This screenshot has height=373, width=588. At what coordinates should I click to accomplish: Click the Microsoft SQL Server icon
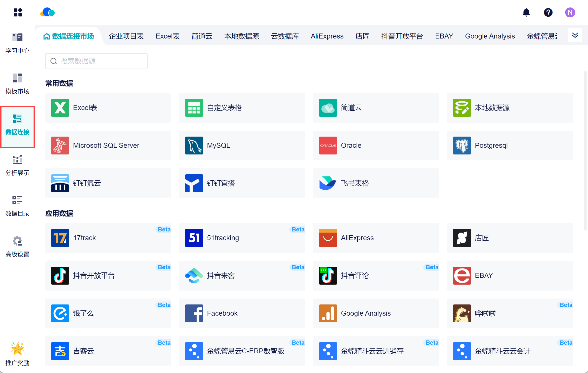(60, 146)
